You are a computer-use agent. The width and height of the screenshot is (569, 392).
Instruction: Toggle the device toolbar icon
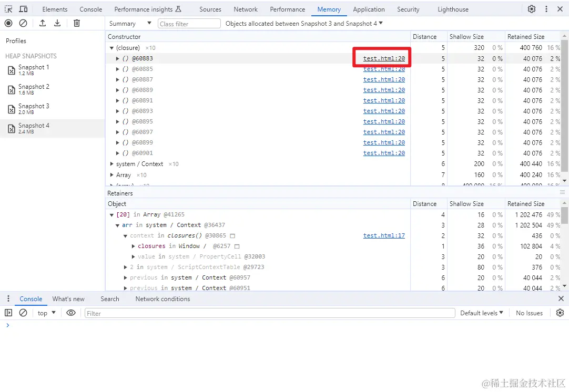(x=23, y=9)
